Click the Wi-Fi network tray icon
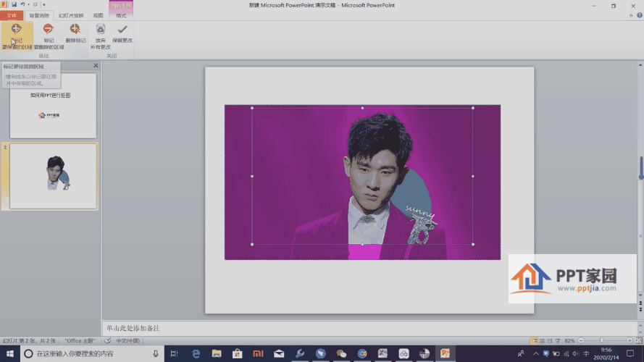The height and width of the screenshot is (362, 644). coord(566,353)
